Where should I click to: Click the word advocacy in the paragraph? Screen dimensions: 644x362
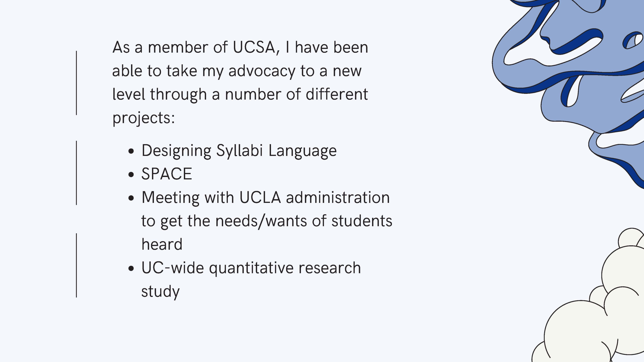click(262, 71)
